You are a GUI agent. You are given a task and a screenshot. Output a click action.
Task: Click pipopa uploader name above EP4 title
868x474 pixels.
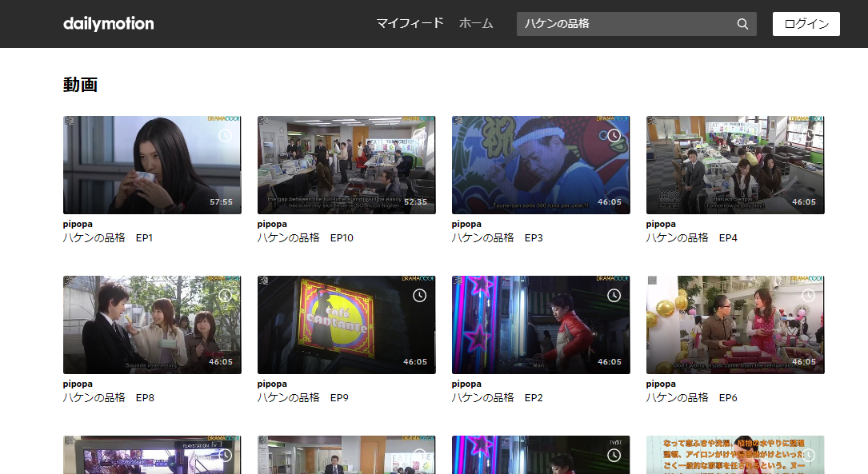tap(661, 224)
